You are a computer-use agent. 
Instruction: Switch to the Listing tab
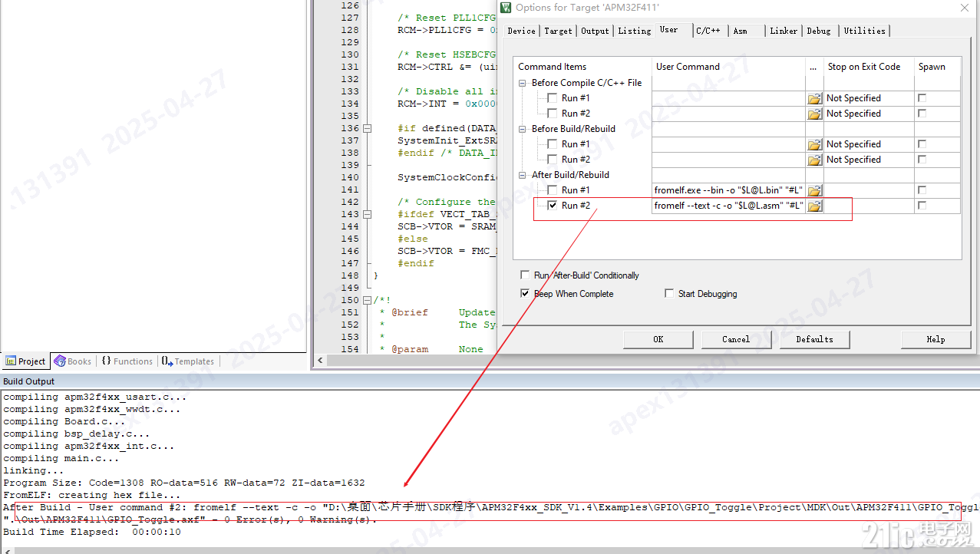[634, 31]
